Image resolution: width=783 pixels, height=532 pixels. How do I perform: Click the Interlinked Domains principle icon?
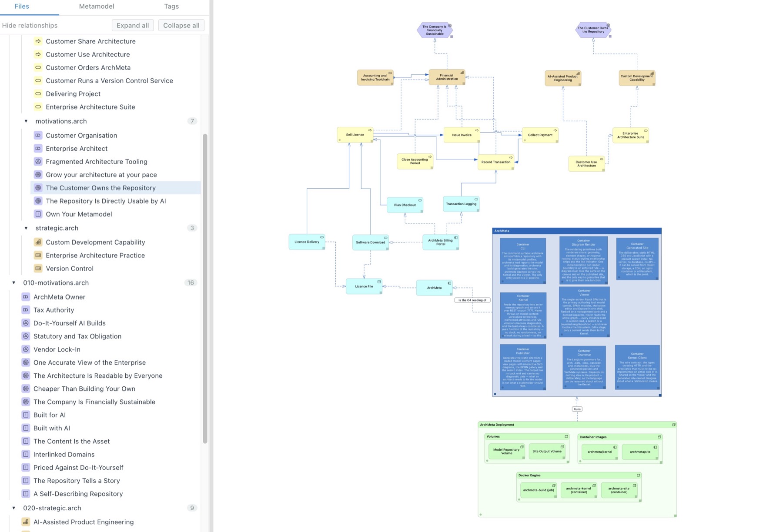(26, 455)
